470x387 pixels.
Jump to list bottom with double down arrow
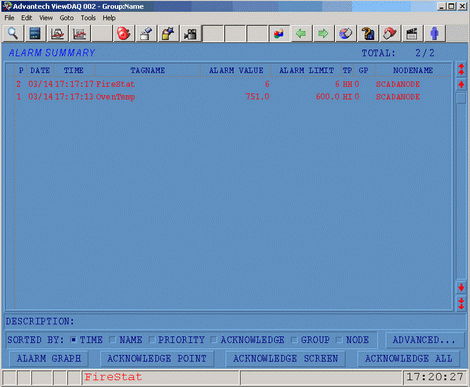(461, 303)
